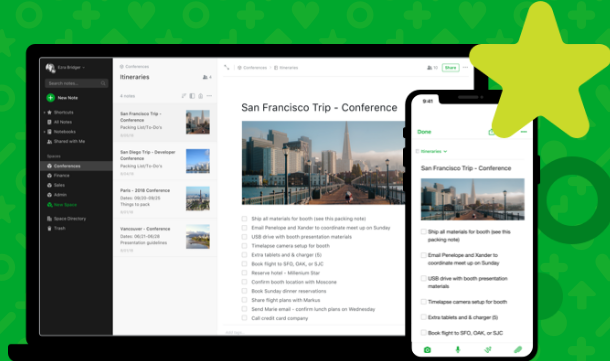This screenshot has width=610, height=361.
Task: Open Notebooks in the sidebar
Action: [x=65, y=132]
